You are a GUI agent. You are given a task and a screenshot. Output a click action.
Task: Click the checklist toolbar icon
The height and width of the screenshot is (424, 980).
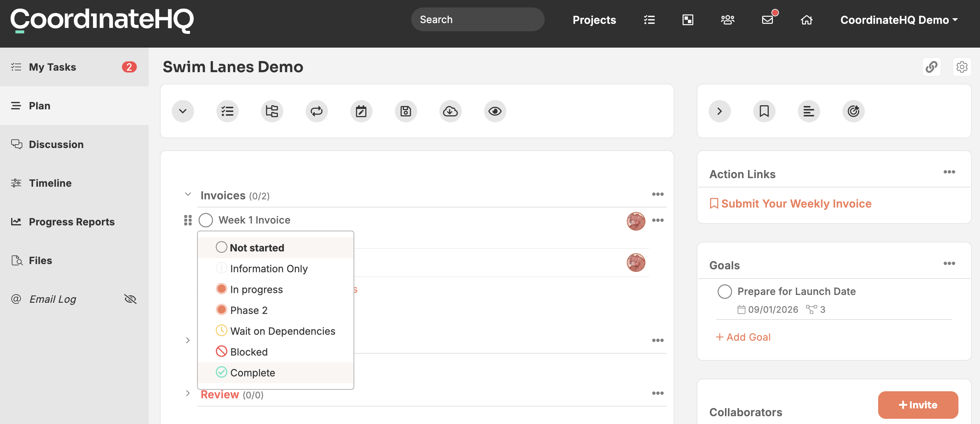tap(228, 111)
